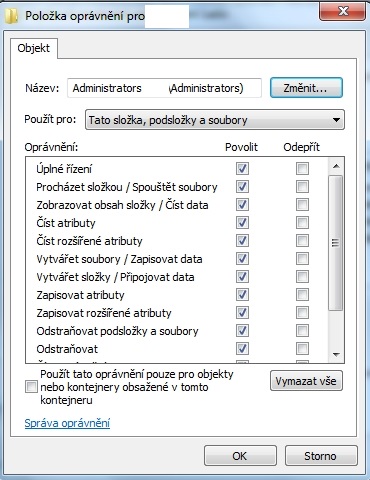The width and height of the screenshot is (370, 480).
Task: Close the permission entry dialog
Action: tap(342, 11)
